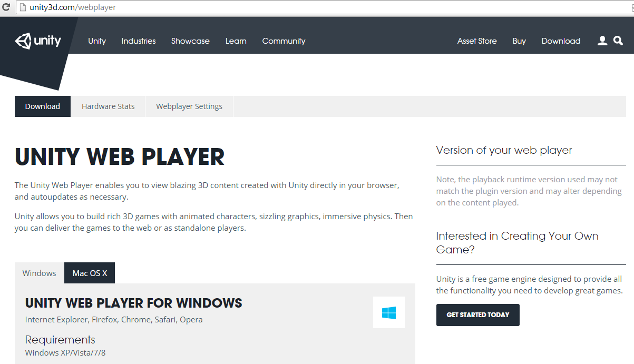Select the Download sub-tab
Image resolution: width=634 pixels, height=364 pixels.
tap(43, 106)
